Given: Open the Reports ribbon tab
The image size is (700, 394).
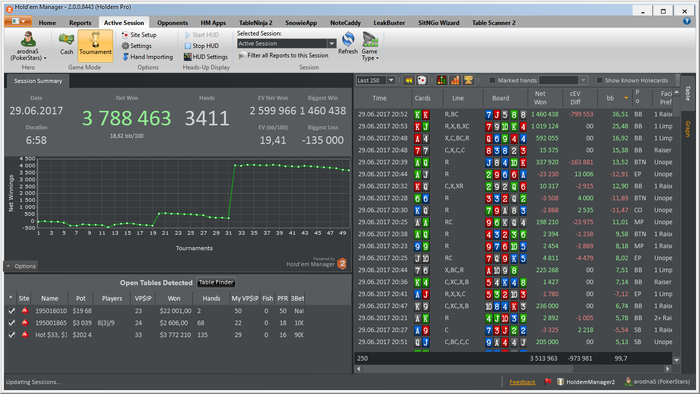Looking at the screenshot, I should point(80,23).
